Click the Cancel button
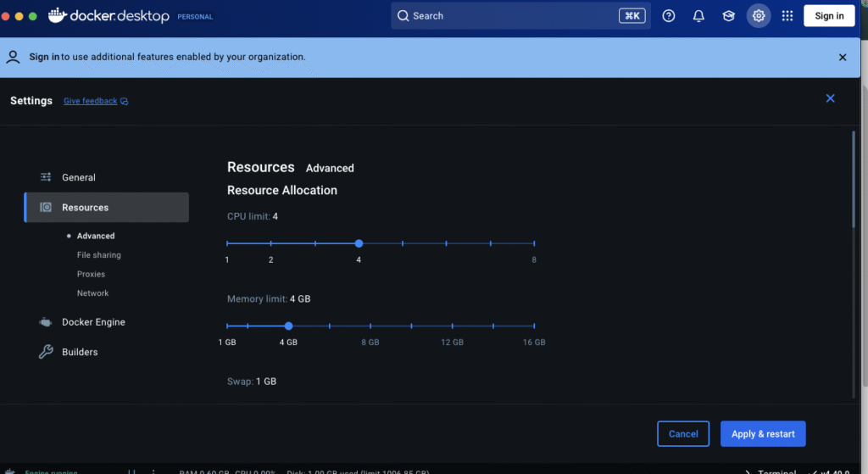This screenshot has width=868, height=474. click(x=683, y=434)
